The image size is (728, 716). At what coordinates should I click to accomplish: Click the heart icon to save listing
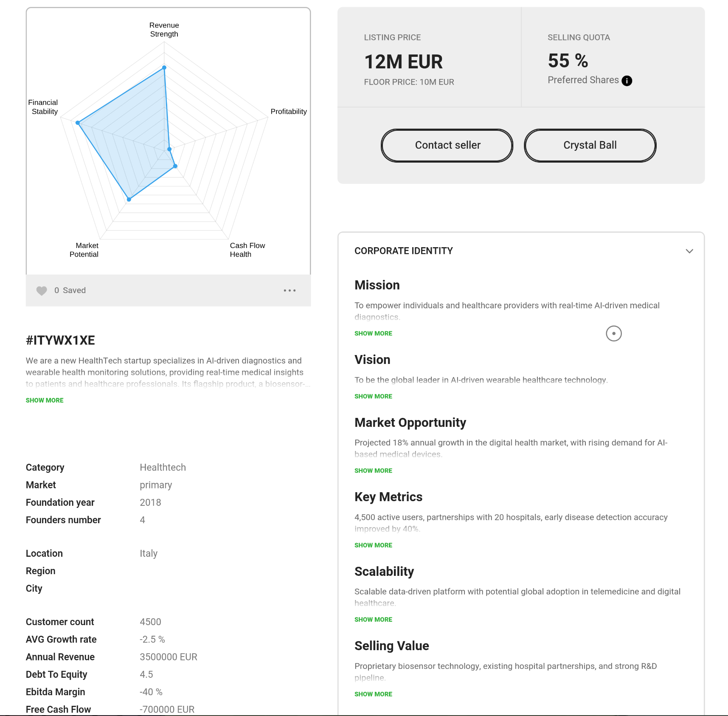[x=42, y=290]
